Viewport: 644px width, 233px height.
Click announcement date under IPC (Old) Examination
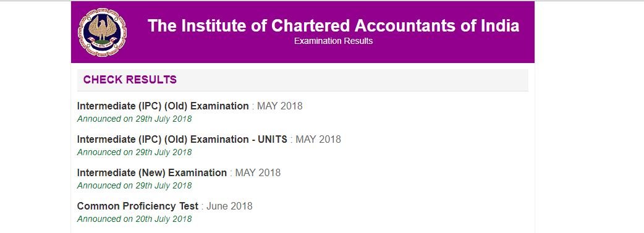coord(134,119)
